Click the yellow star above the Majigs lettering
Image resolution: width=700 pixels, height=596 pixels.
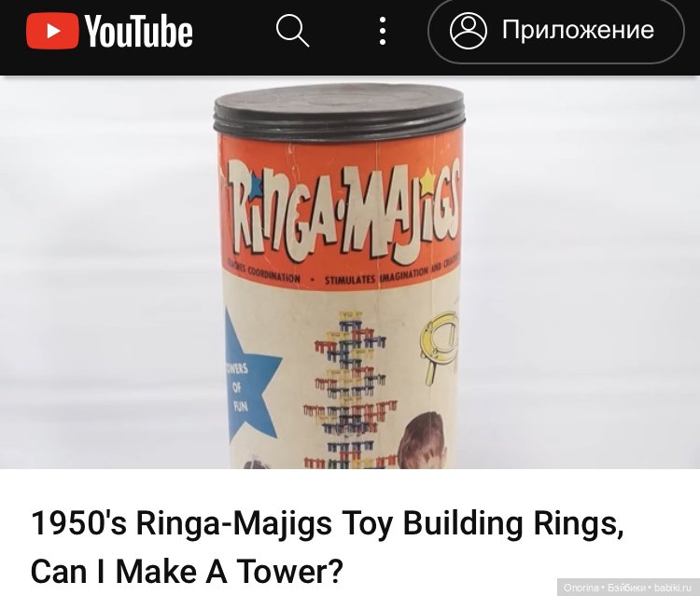[x=427, y=178]
